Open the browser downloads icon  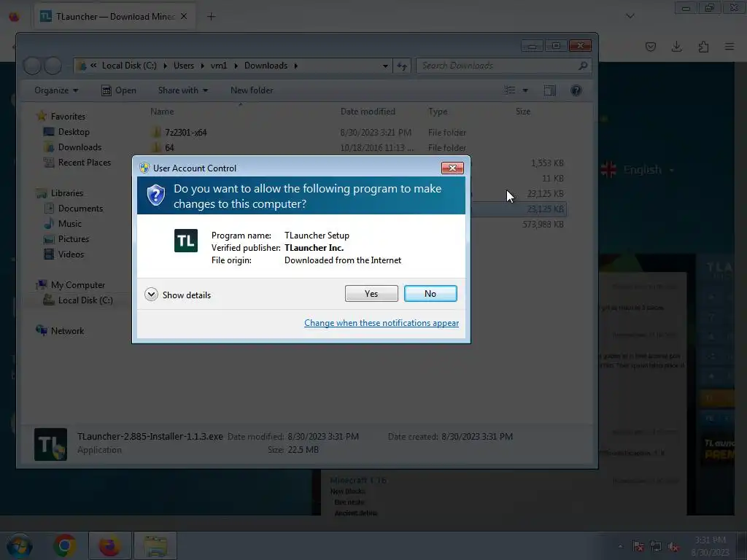tap(676, 47)
